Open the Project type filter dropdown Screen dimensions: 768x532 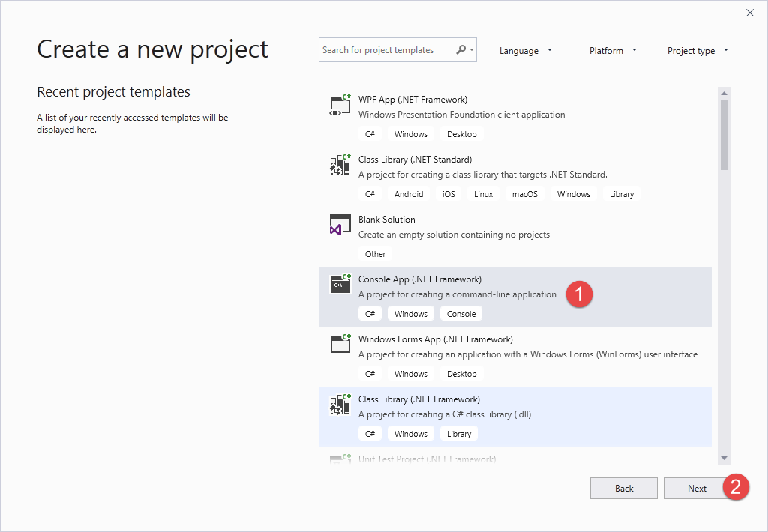pyautogui.click(x=697, y=50)
